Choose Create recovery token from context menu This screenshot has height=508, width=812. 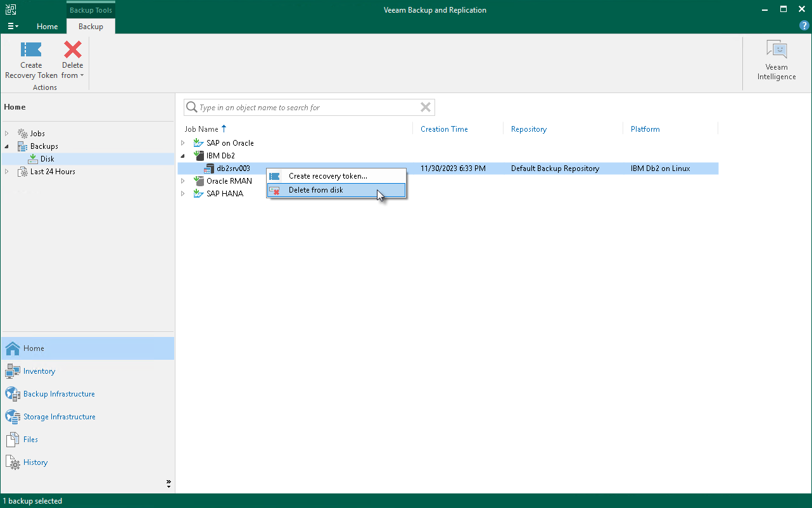tap(336, 176)
